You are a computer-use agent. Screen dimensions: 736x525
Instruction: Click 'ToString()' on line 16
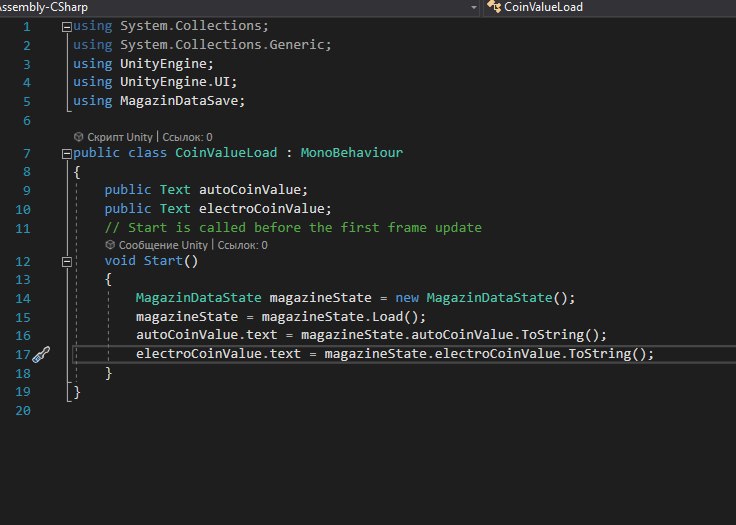coord(560,335)
